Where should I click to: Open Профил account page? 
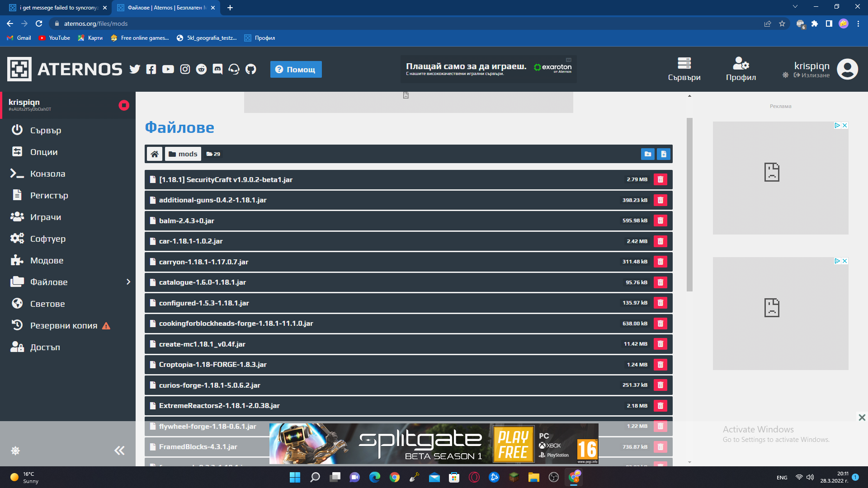pos(741,69)
